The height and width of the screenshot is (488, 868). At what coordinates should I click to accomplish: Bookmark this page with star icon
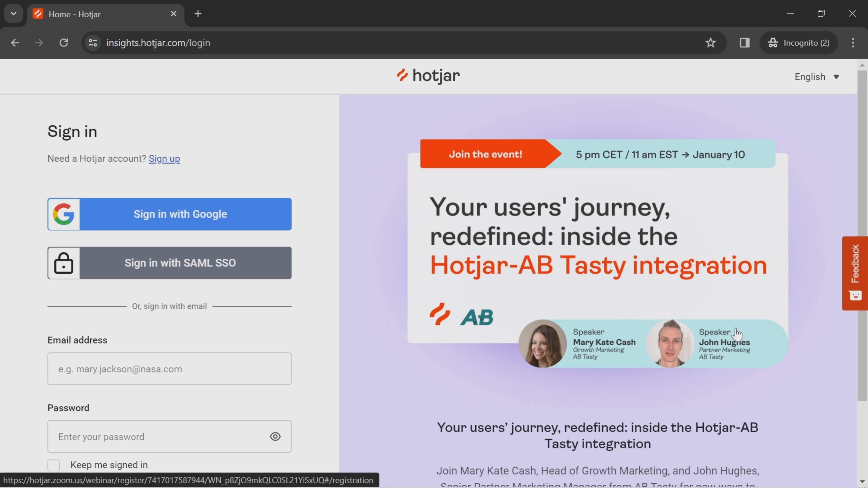tap(710, 43)
